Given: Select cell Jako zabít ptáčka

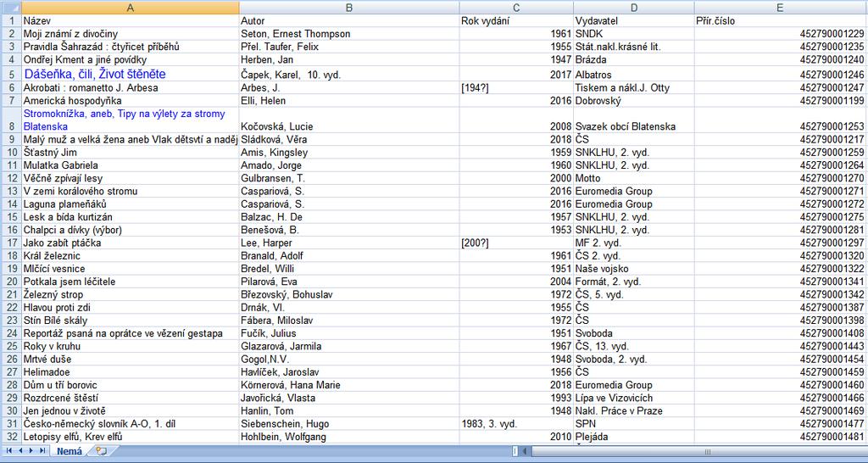Looking at the screenshot, I should click(x=130, y=243).
